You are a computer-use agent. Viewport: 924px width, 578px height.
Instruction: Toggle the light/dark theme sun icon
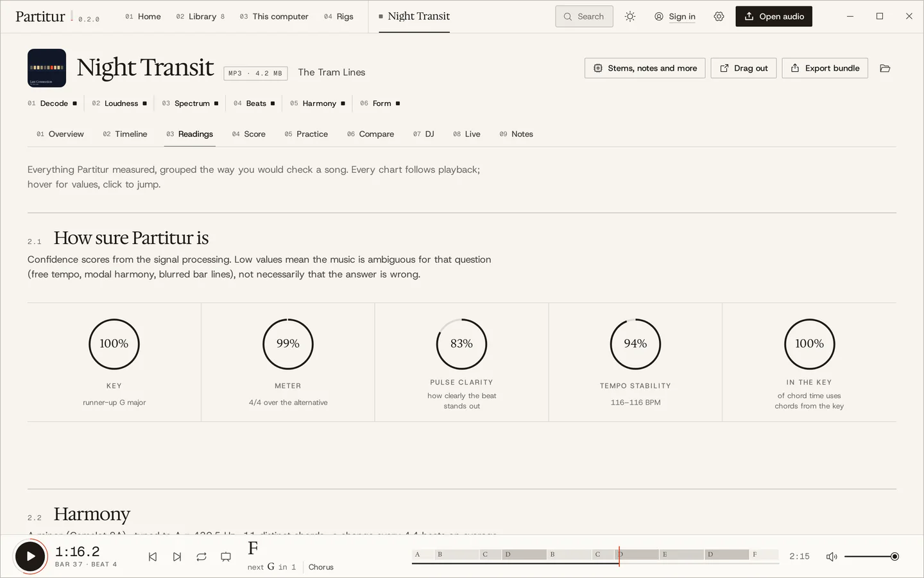630,17
